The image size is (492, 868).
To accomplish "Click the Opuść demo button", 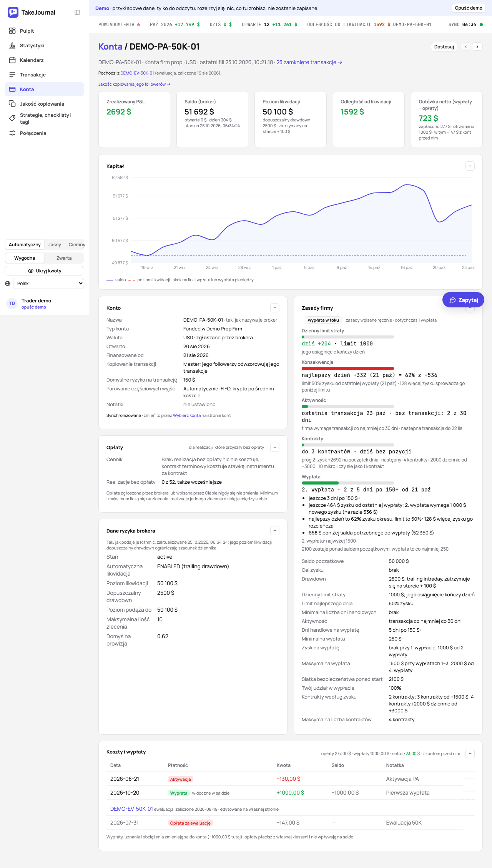I will pyautogui.click(x=468, y=8).
